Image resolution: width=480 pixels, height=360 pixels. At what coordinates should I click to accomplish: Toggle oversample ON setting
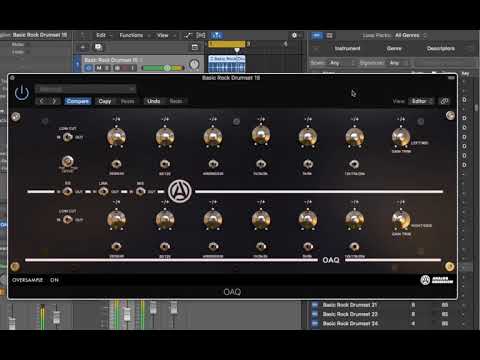pos(54,280)
